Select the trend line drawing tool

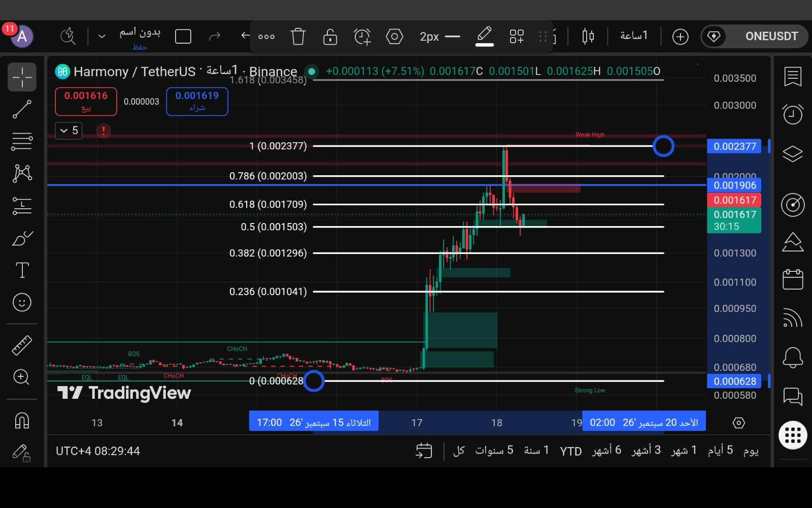[22, 109]
